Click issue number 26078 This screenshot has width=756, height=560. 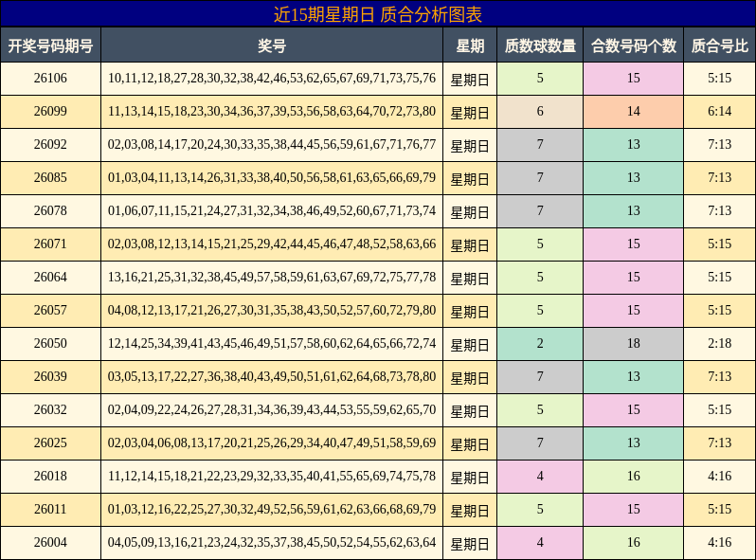50,210
